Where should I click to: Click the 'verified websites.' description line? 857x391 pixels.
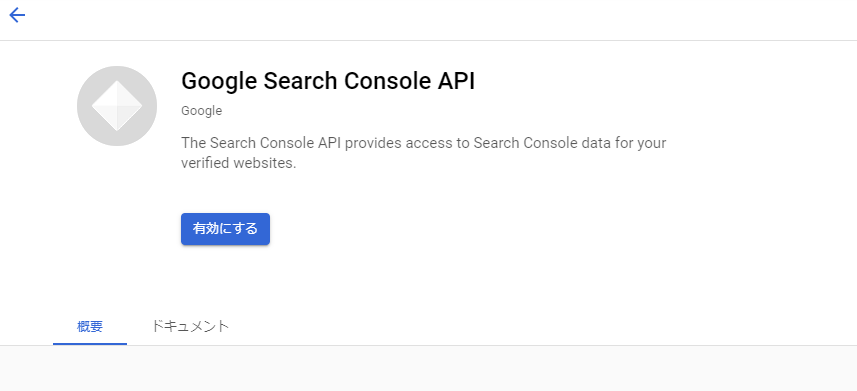[238, 163]
